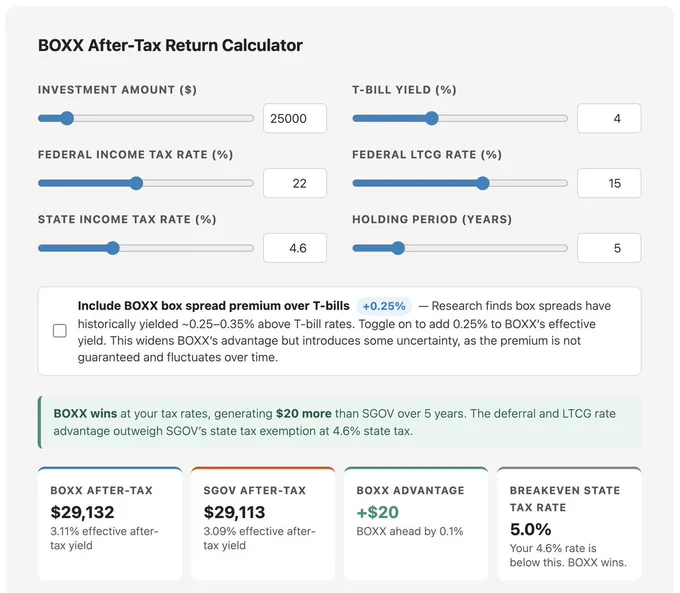Screen dimensions: 680x593
Task: Click the SGOV After-Tax result card
Action: [x=263, y=523]
